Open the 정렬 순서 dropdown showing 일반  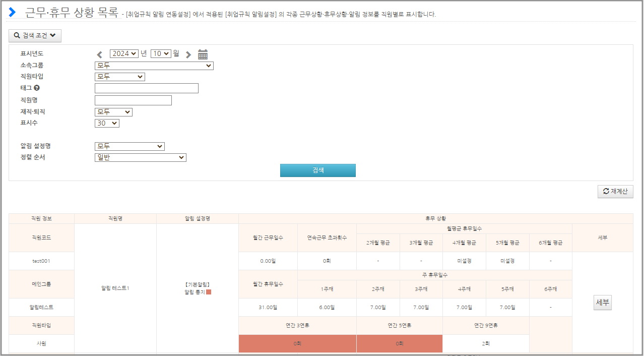coord(140,157)
